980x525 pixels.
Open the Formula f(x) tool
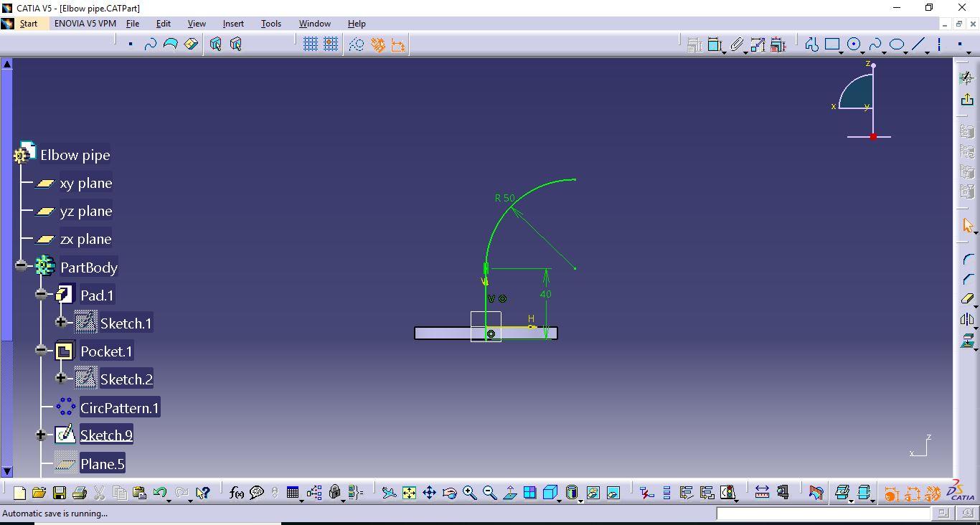(x=236, y=493)
